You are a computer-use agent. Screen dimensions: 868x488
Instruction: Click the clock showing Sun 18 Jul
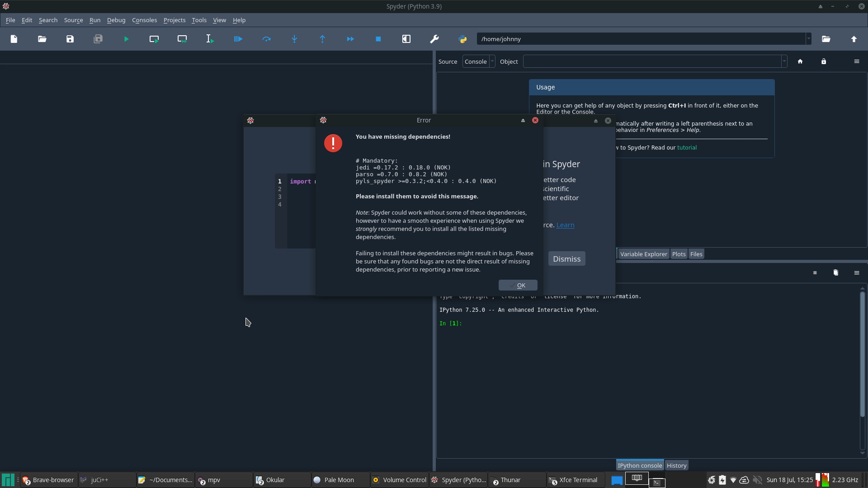point(789,480)
